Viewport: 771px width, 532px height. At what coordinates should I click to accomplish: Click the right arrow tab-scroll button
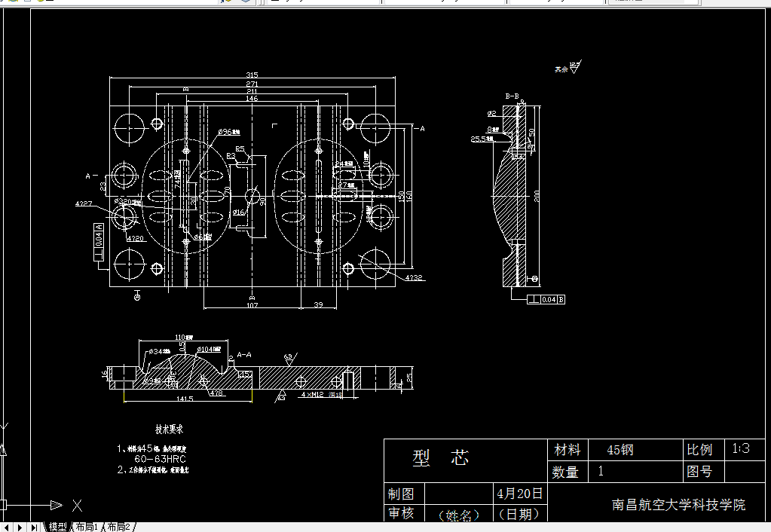pos(20,527)
